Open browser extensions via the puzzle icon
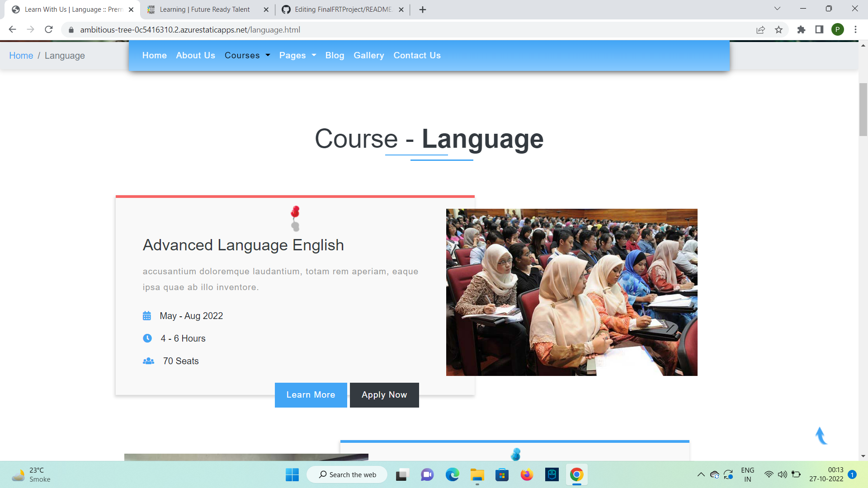The image size is (868, 488). tap(801, 30)
